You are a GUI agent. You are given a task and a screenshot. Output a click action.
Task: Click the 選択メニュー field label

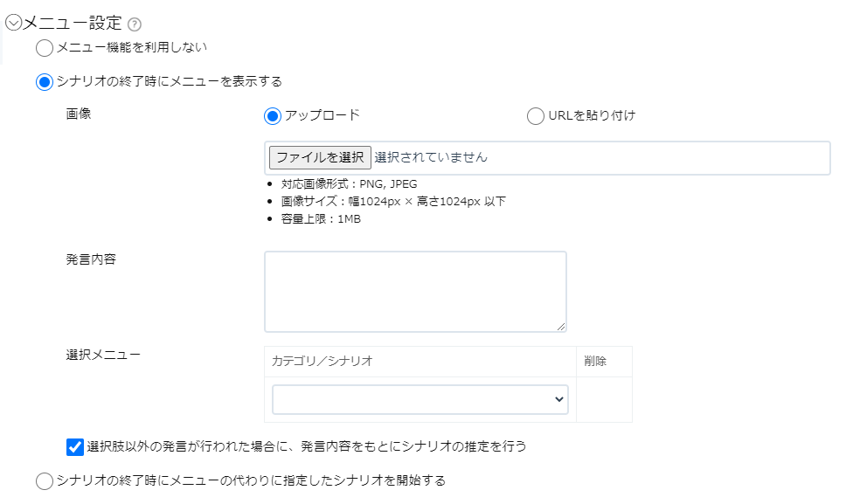pyautogui.click(x=103, y=355)
